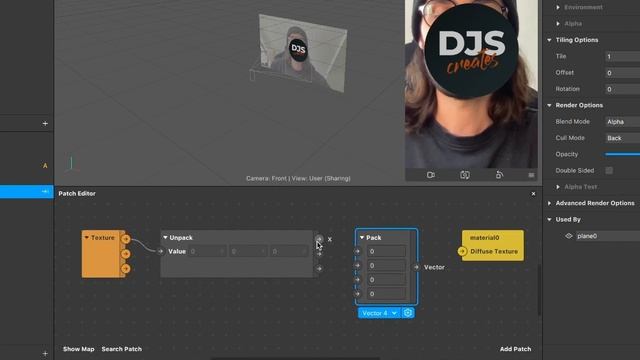This screenshot has height=360, width=640.
Task: Select the highlighted blue row in left panel
Action: 27,192
